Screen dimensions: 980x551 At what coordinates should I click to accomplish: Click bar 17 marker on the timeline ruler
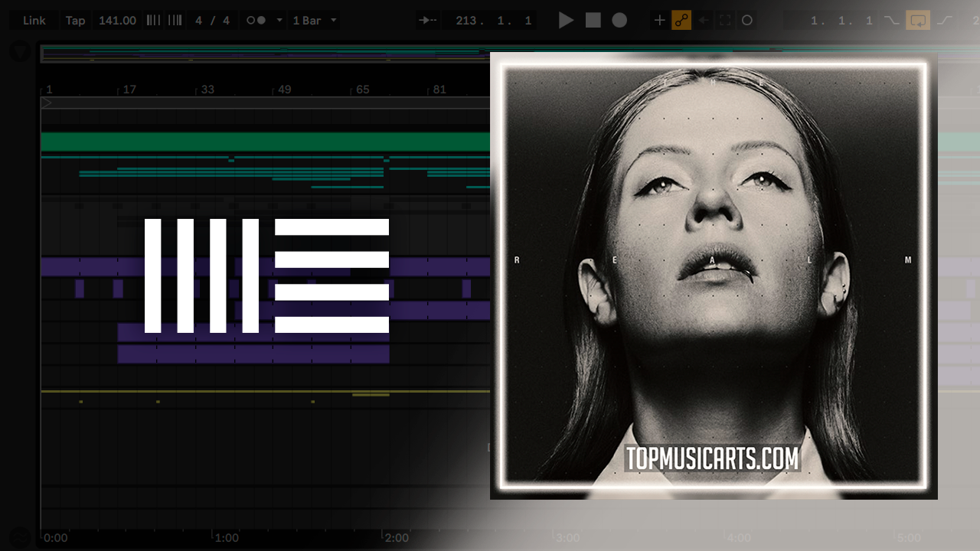click(x=129, y=90)
